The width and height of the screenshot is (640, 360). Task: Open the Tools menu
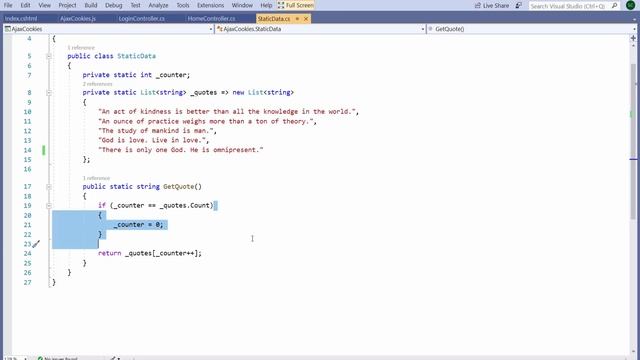pos(182,5)
